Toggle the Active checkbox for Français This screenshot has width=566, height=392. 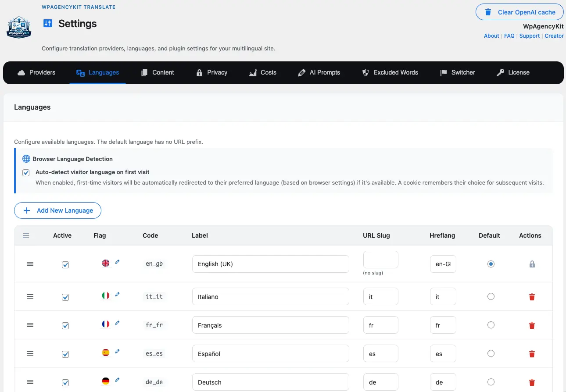tap(65, 326)
